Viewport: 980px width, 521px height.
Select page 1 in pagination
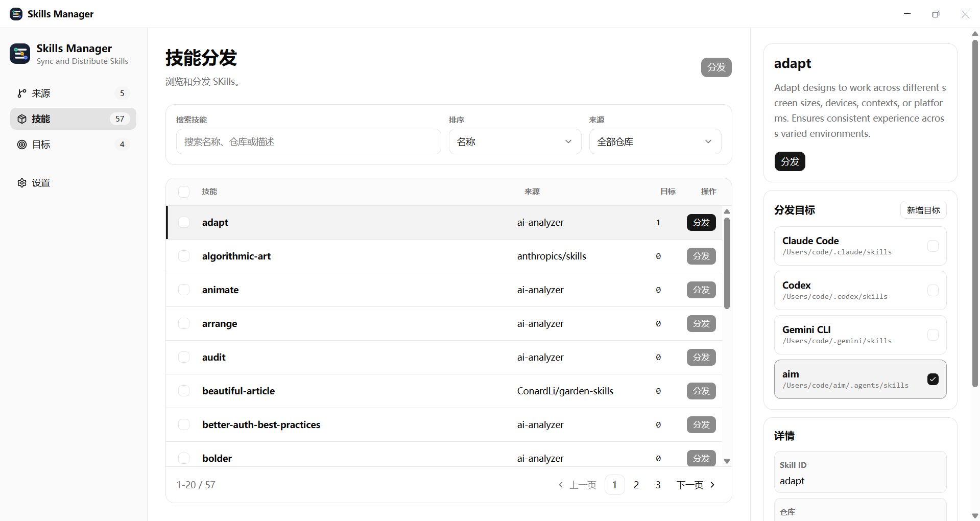pos(615,485)
